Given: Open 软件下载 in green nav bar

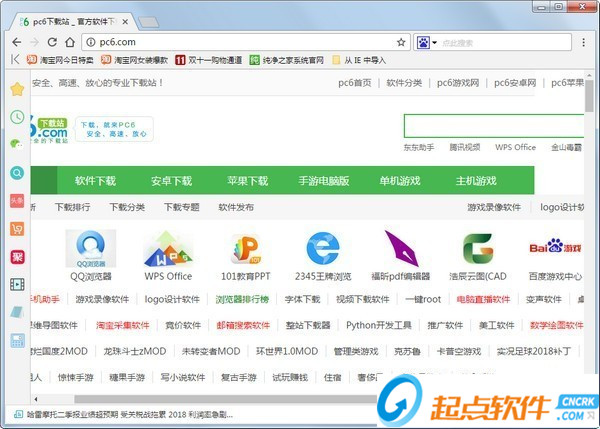Looking at the screenshot, I should (95, 180).
